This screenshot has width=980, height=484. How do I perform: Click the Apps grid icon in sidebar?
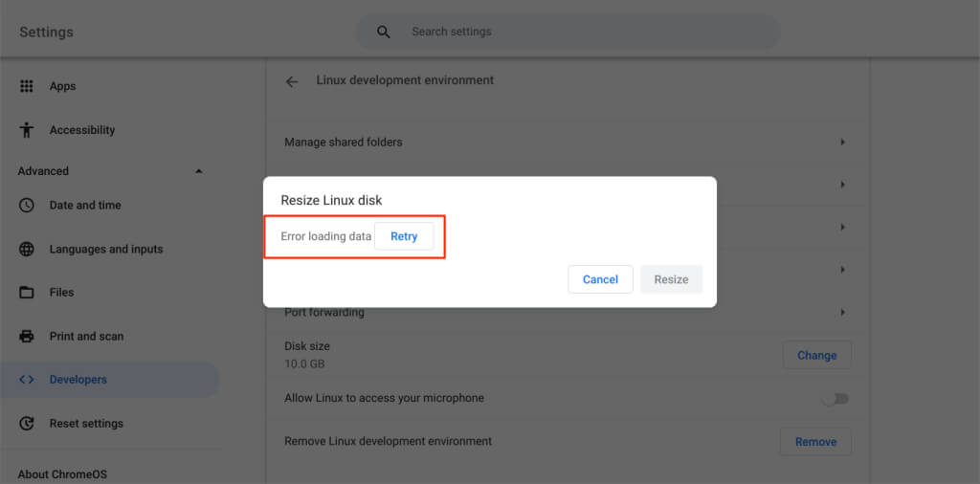coord(27,86)
